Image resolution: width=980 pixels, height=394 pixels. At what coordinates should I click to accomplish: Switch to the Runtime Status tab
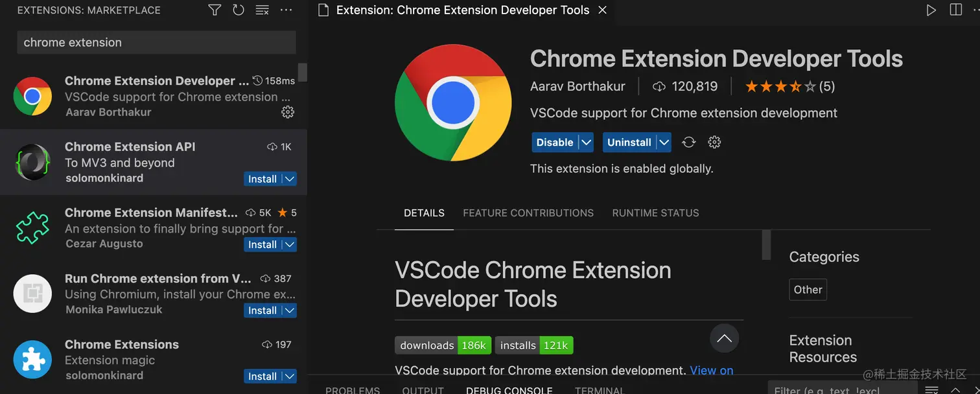655,213
